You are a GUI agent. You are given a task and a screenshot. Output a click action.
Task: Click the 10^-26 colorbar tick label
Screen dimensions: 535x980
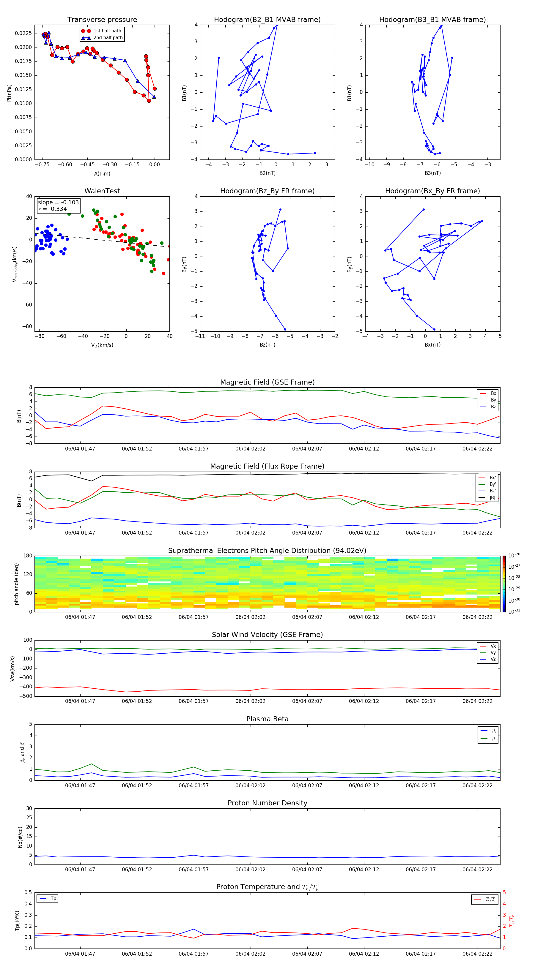(x=514, y=555)
